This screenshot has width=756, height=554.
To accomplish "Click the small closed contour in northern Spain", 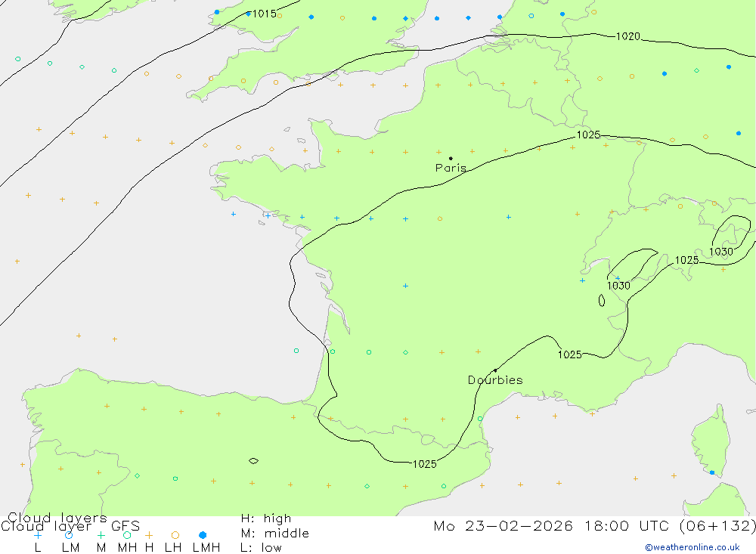I will pyautogui.click(x=253, y=461).
